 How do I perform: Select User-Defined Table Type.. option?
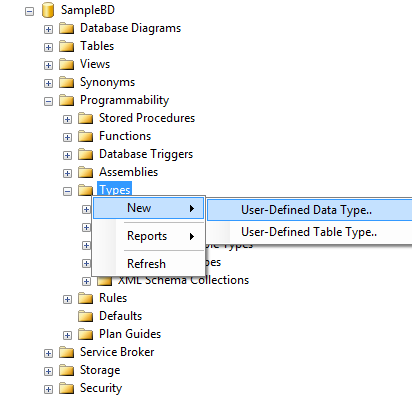309,232
